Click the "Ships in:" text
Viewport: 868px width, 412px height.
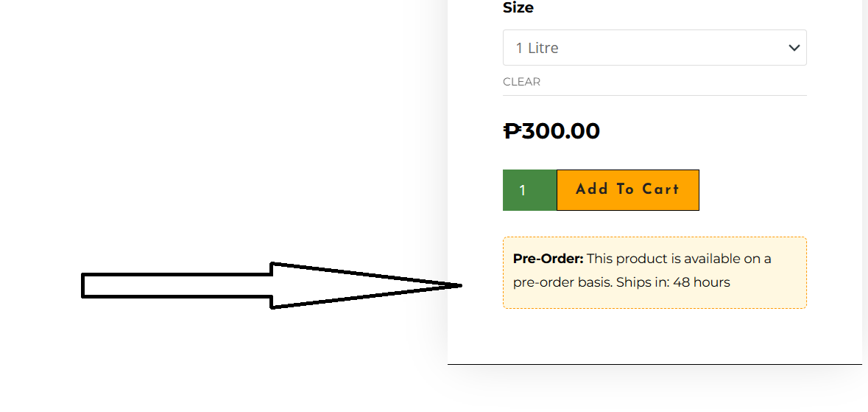(642, 282)
